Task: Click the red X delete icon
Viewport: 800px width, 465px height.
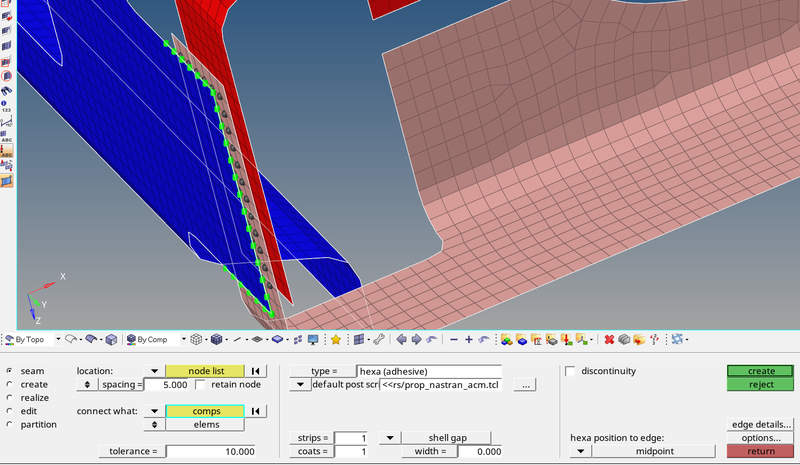Action: point(609,340)
